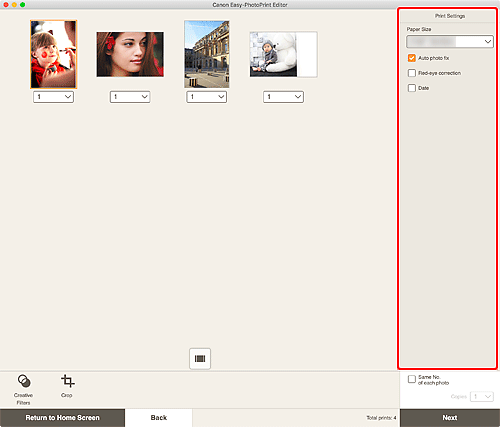Click the red macOS close button
Viewport: 500px width, 427px height.
click(x=6, y=5)
